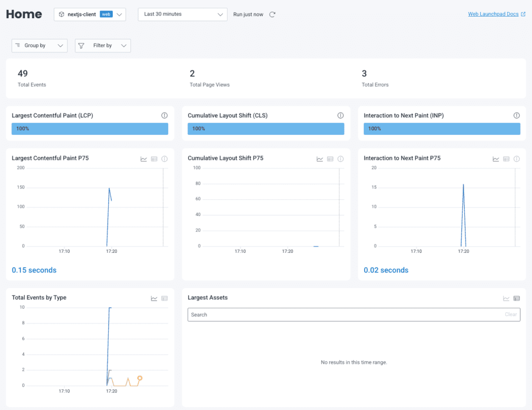The height and width of the screenshot is (410, 532).
Task: Open info icon for Cumulative Layout Shift (CLS)
Action: point(340,115)
